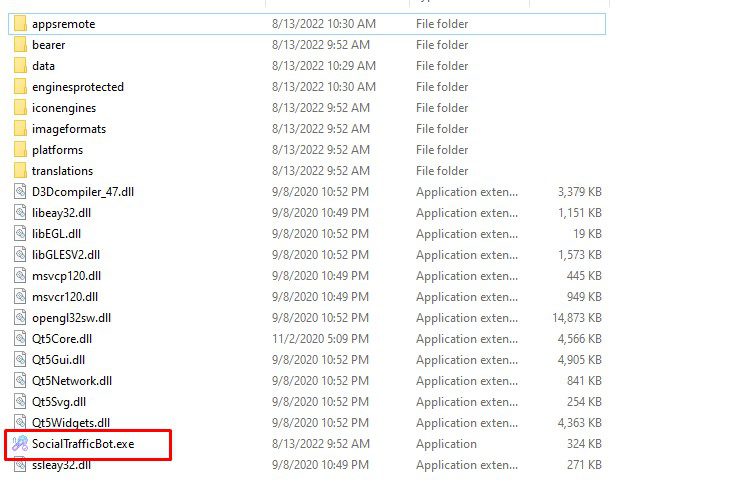The width and height of the screenshot is (748, 498).
Task: Click the libGLESV2.dll file icon
Action: (20, 254)
